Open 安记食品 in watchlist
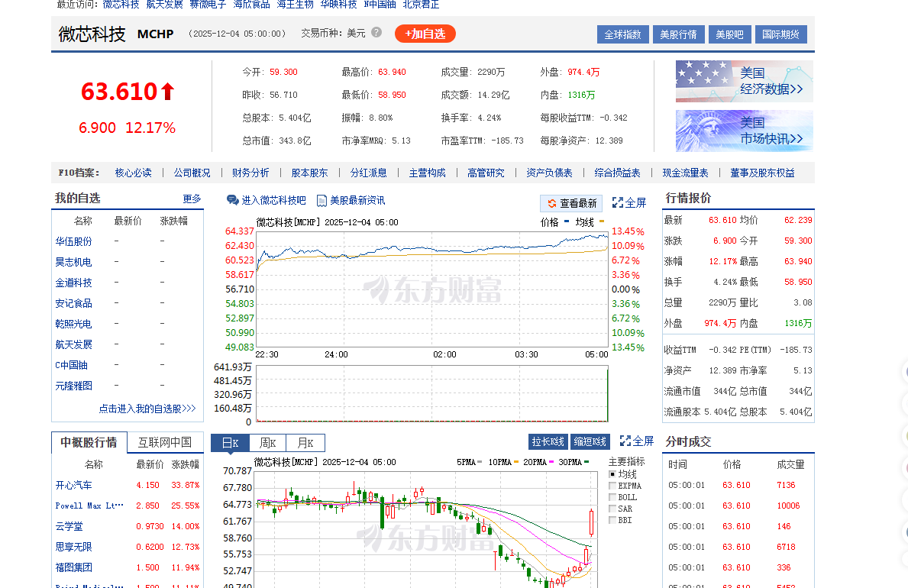The height and width of the screenshot is (588, 908). coord(73,303)
